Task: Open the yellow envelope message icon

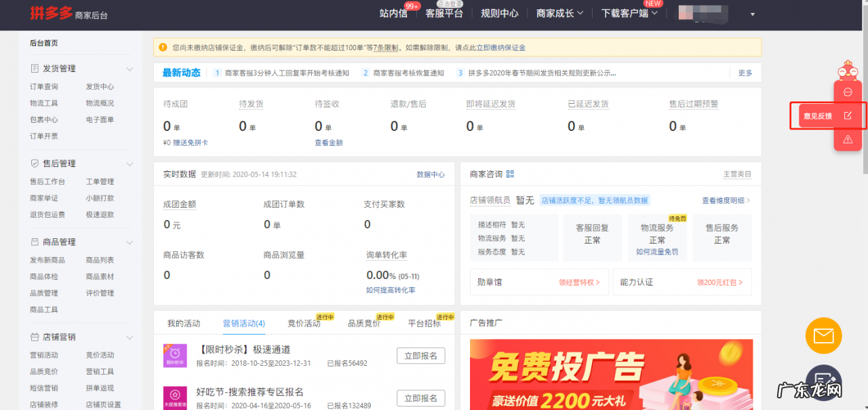Action: tap(823, 335)
